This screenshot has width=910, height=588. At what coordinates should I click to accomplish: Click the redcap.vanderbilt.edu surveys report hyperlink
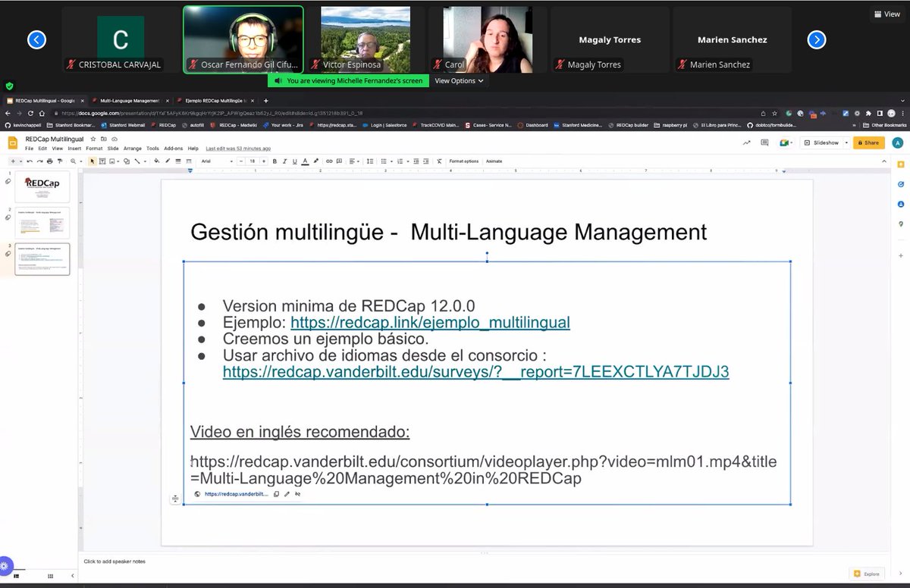coord(475,371)
